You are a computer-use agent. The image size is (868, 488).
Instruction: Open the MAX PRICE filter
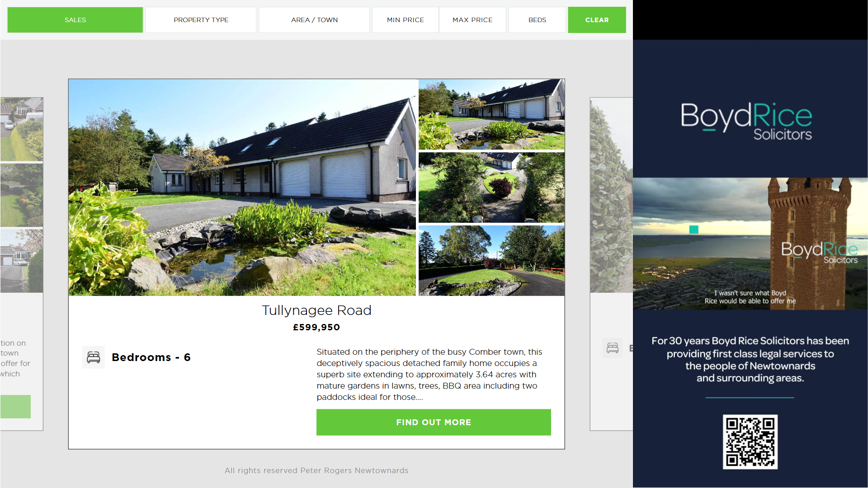[472, 20]
